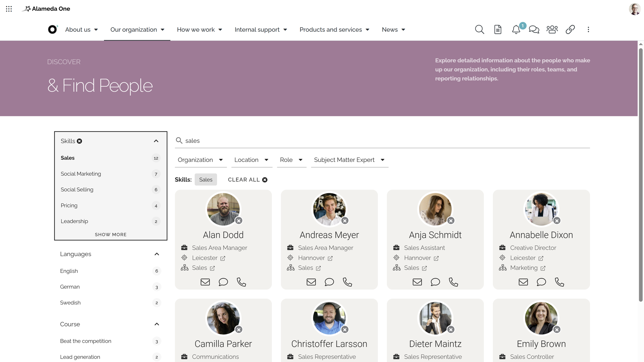
Task: Open the search magnifier in the header
Action: tap(480, 30)
